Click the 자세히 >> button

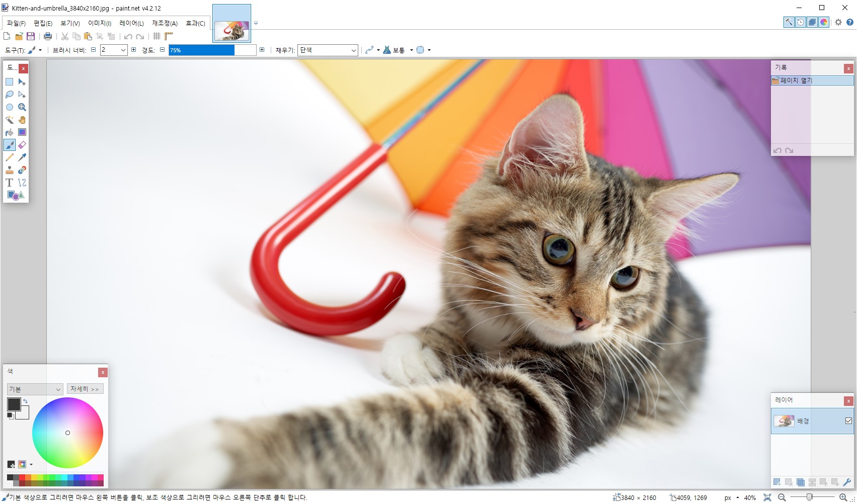[x=85, y=389]
